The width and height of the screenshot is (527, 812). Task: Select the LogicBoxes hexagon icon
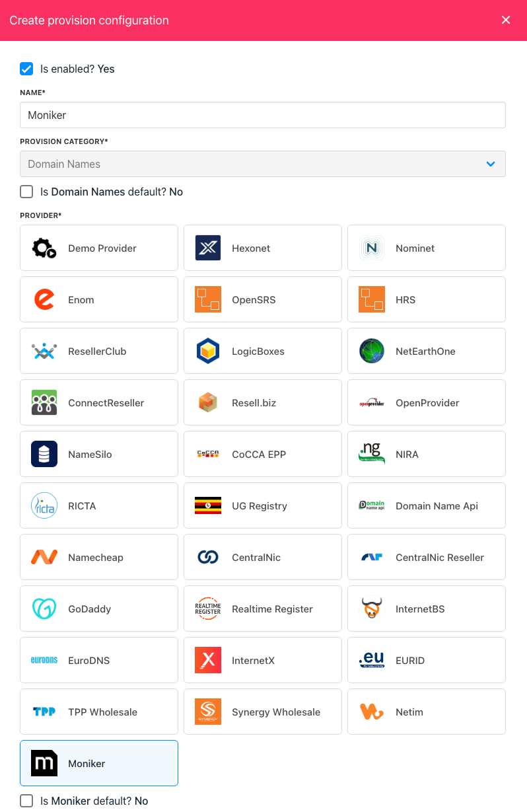(x=208, y=351)
